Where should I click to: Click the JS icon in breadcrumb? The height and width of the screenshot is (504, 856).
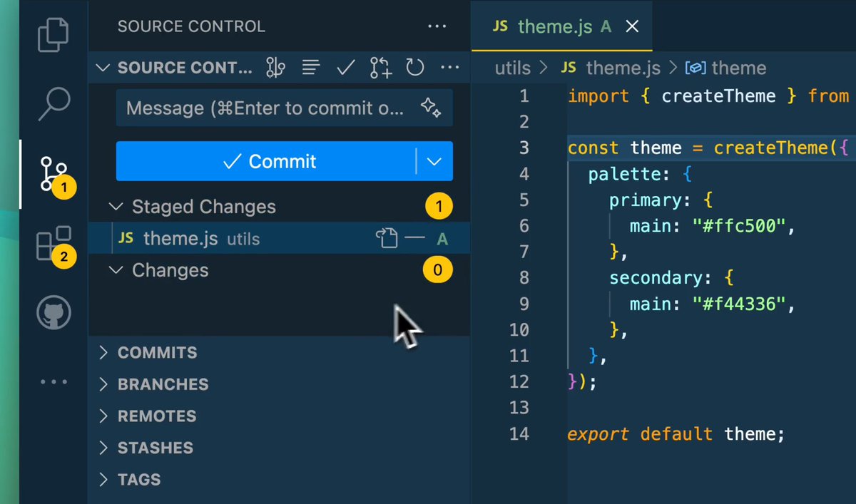point(569,68)
